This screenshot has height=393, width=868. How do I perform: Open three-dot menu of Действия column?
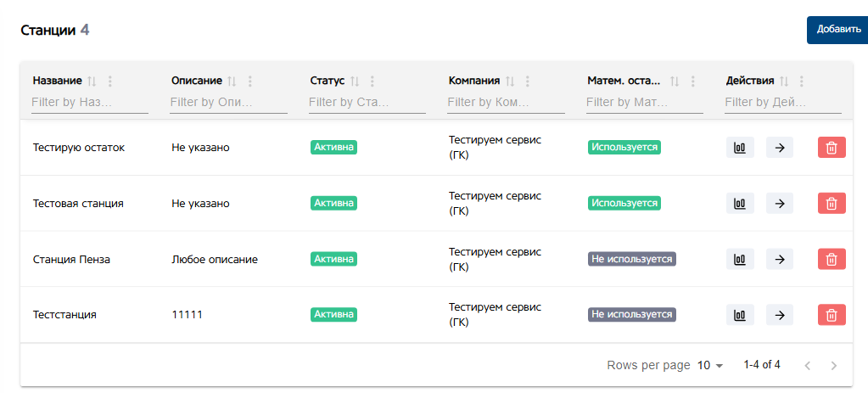[802, 81]
